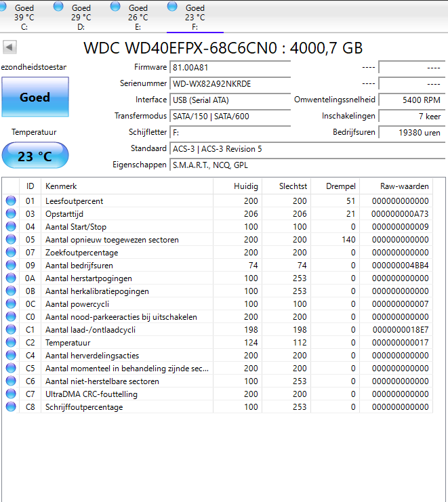Image resolution: width=448 pixels, height=502 pixels.
Task: Click the 23 °C temperature button
Action: 35,156
